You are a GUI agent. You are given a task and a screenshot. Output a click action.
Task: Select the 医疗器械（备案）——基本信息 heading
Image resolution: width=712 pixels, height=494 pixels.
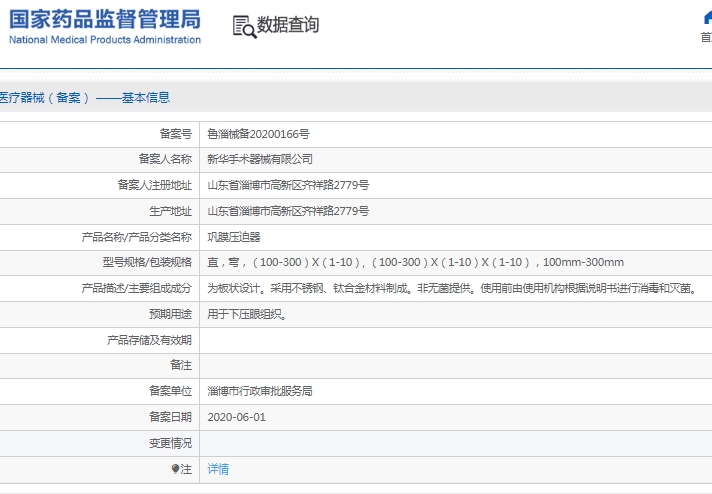click(x=84, y=98)
